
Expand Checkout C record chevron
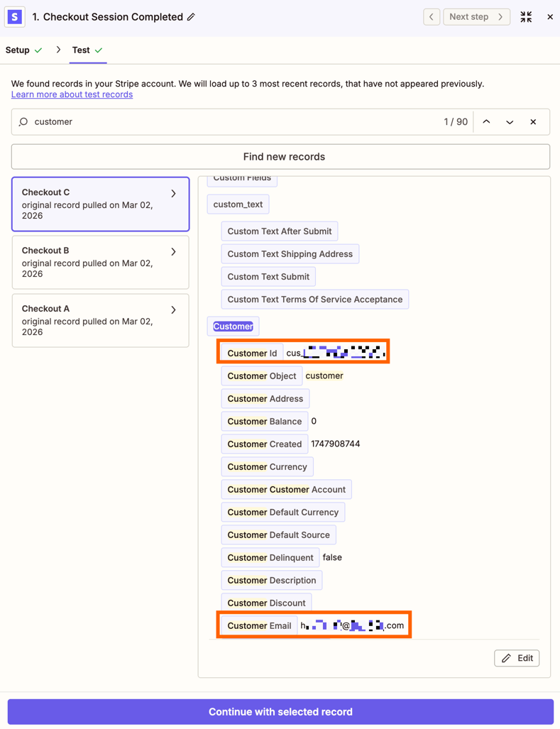click(174, 193)
